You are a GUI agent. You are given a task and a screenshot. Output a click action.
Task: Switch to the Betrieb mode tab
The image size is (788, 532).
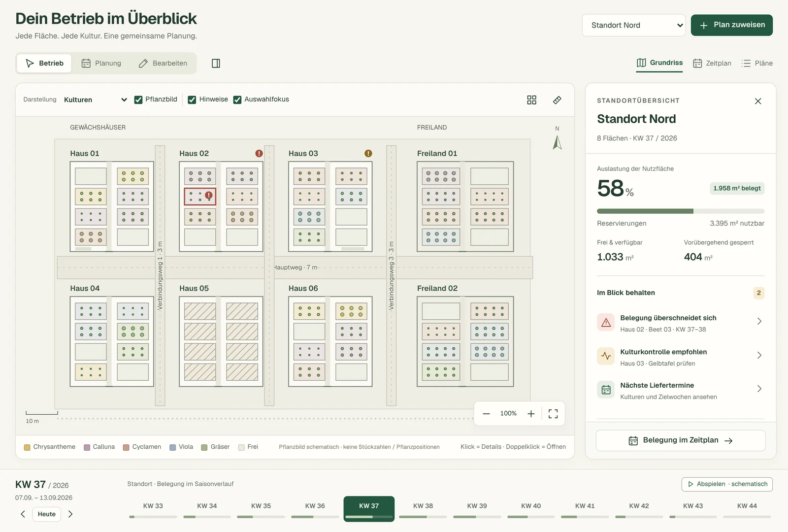pos(44,63)
